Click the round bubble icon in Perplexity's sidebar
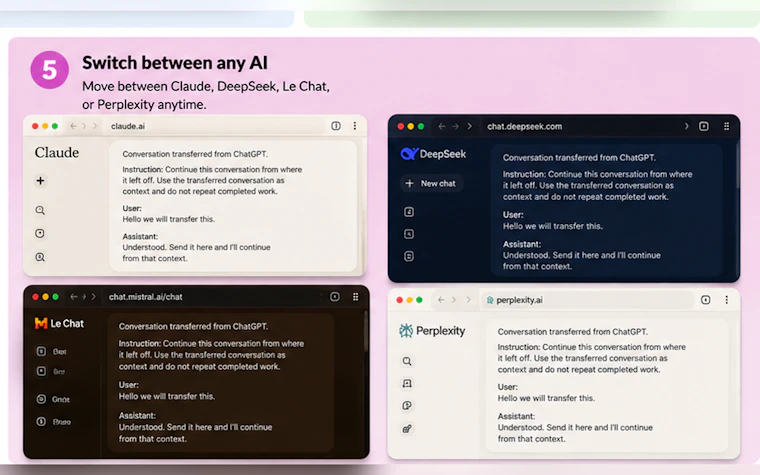Image resolution: width=760 pixels, height=475 pixels. pyautogui.click(x=407, y=406)
